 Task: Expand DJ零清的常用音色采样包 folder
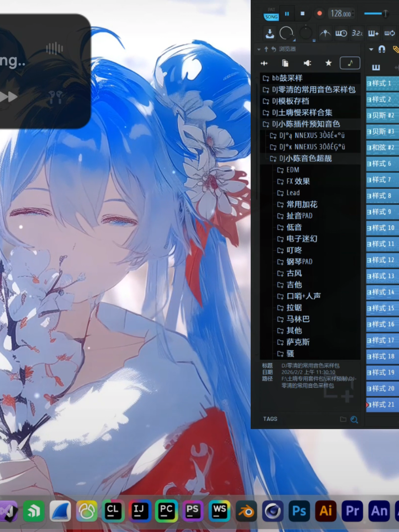310,90
